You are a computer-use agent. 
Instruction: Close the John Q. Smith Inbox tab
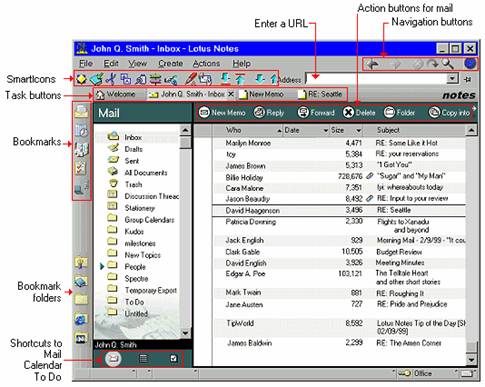(230, 94)
